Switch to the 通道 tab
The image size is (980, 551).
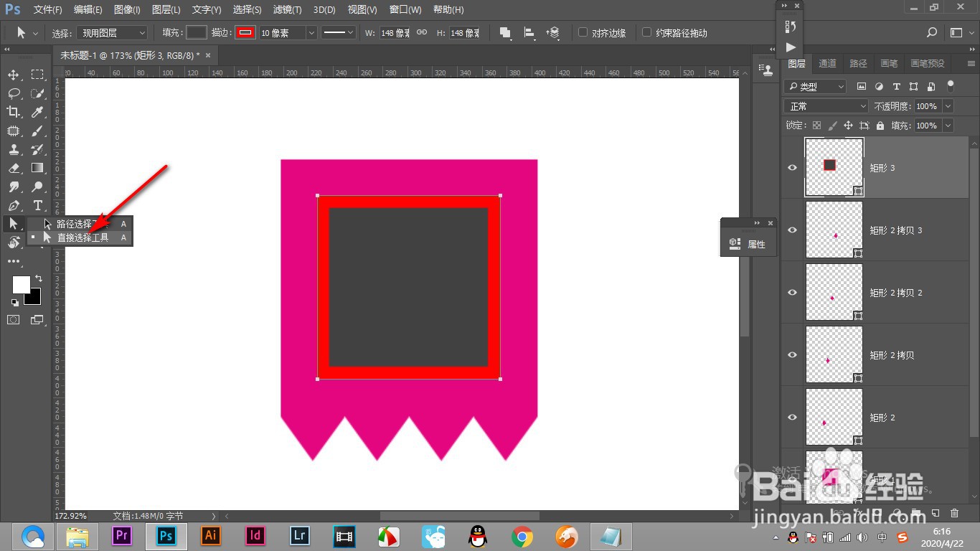point(827,63)
